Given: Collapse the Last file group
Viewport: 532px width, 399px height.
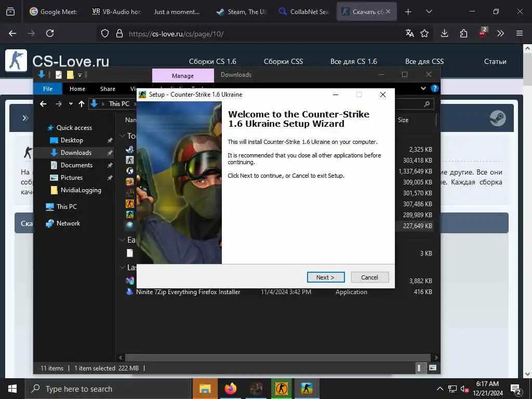Looking at the screenshot, I should 122,268.
